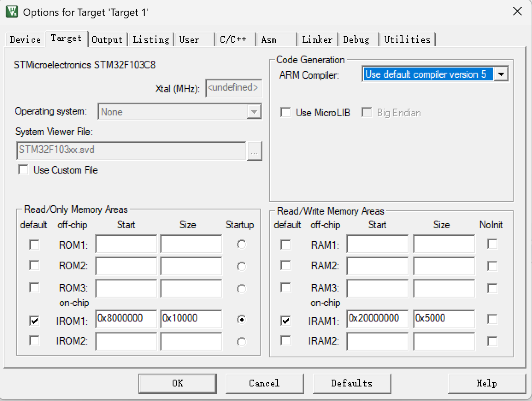Open the Linker tab
The height and width of the screenshot is (401, 532).
pos(317,39)
